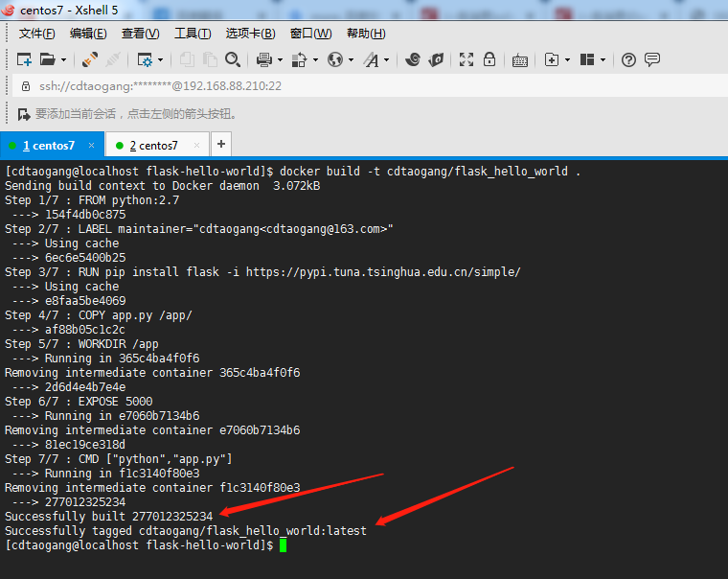Expand the File Transfer dropdown arrow
This screenshot has width=728, height=579.
316,60
